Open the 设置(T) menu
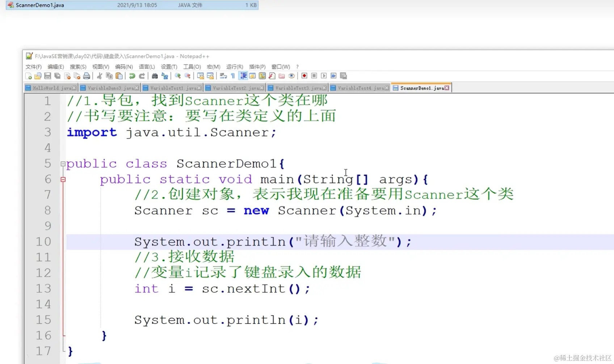The width and height of the screenshot is (614, 364). 169,67
